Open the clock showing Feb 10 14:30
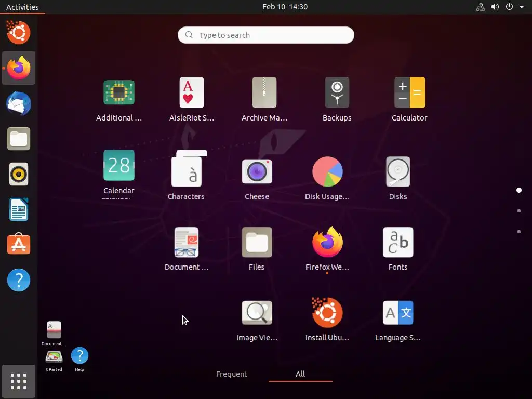The image size is (532, 399). [x=285, y=7]
